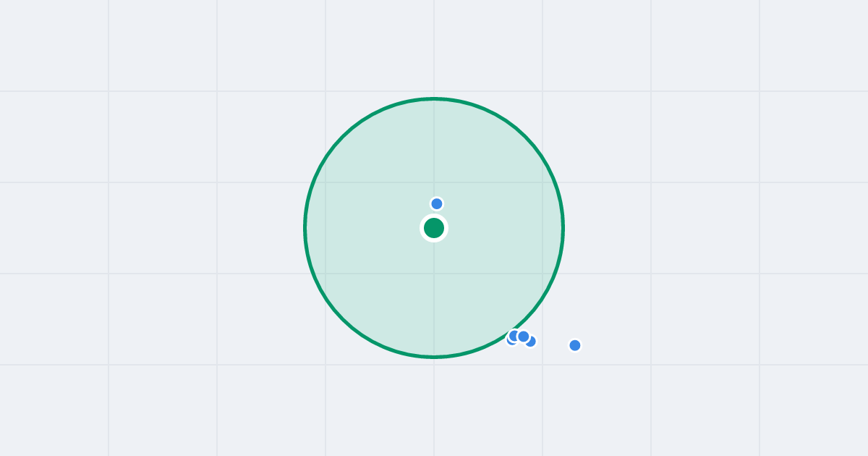
Task: Select the isolated blue dot outside the green circle
Action: click(x=575, y=345)
